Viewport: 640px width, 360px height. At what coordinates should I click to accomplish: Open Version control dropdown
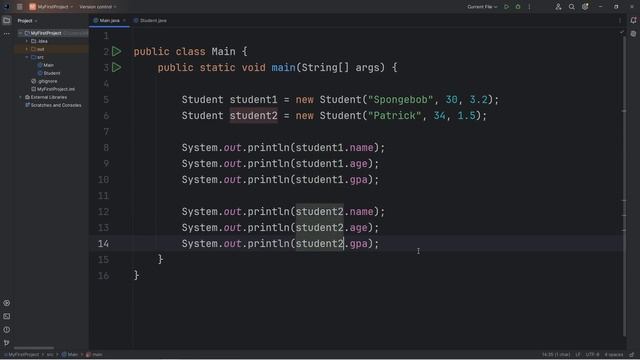(x=98, y=7)
